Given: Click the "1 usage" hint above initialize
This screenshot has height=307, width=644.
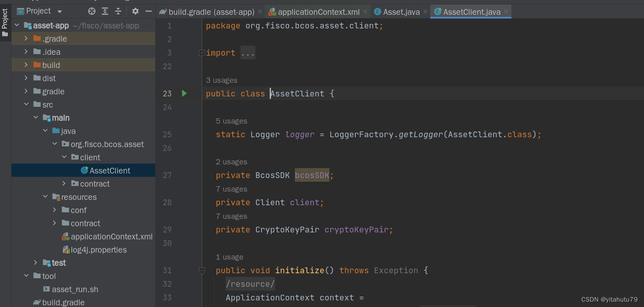Looking at the screenshot, I should [229, 257].
